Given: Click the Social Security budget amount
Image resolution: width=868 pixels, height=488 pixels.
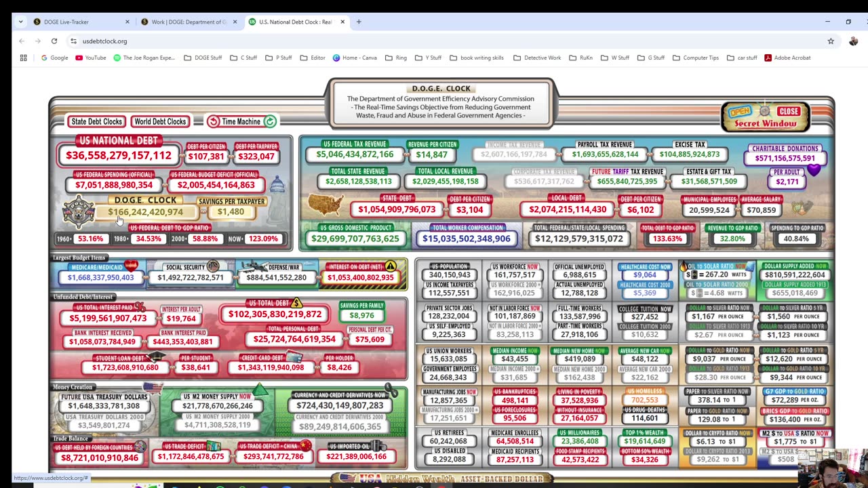Looking at the screenshot, I should pos(191,277).
